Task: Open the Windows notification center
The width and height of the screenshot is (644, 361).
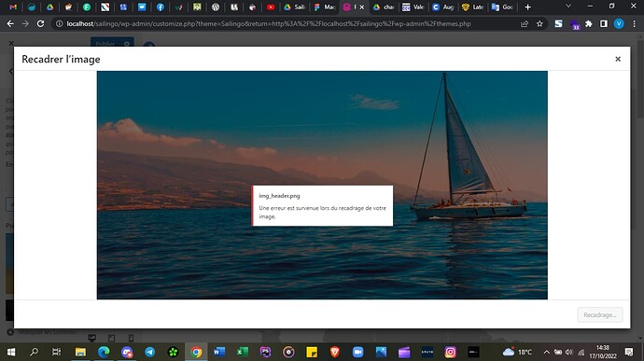Action: point(629,352)
